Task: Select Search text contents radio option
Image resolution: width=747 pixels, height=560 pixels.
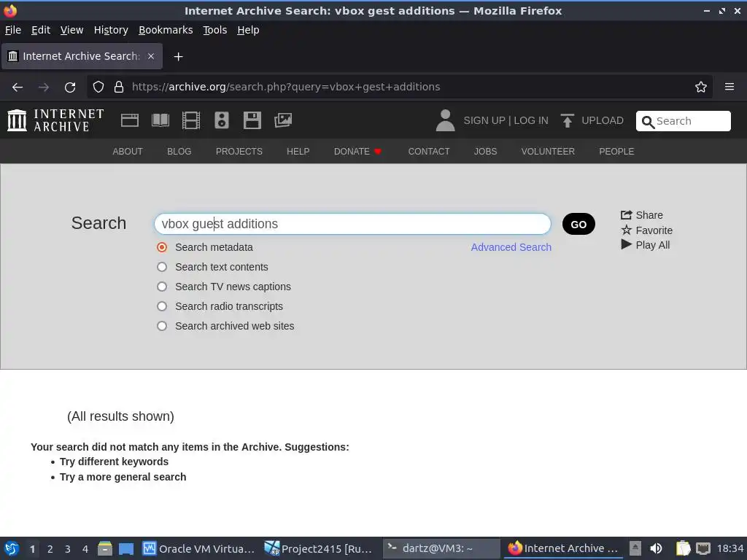Action: [x=162, y=267]
